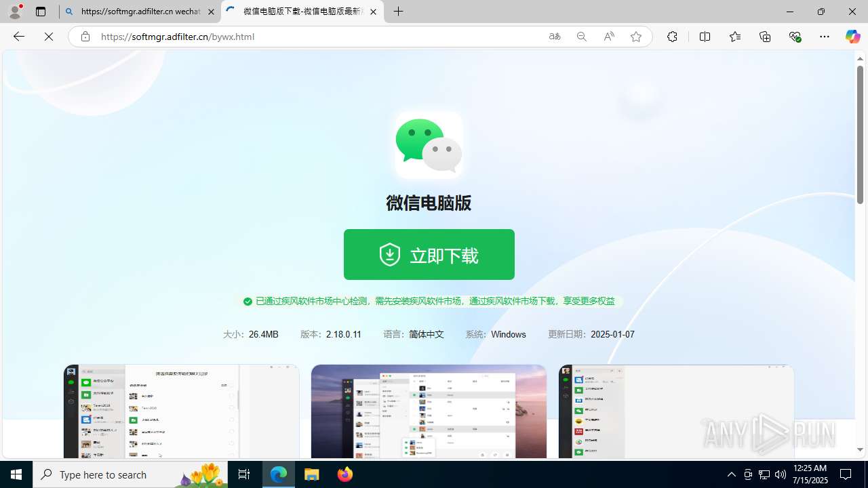Open the Copilot sidebar
Image resolution: width=868 pixels, height=488 pixels.
pos(852,37)
